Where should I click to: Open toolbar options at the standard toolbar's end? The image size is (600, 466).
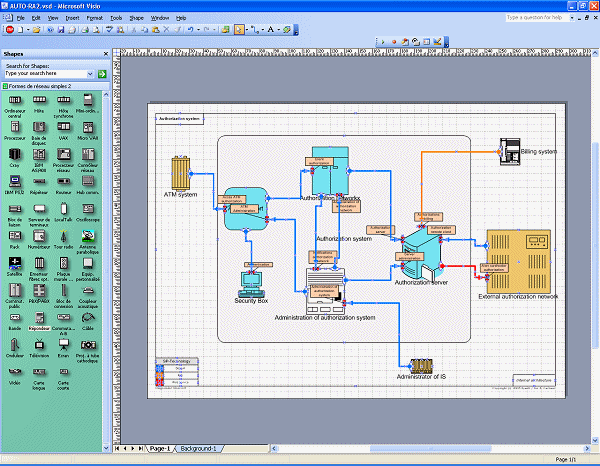click(x=296, y=30)
